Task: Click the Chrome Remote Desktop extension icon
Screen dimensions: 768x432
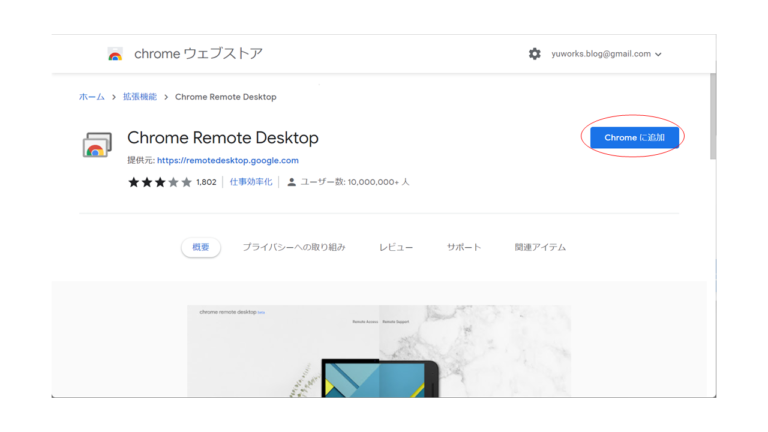Action: [x=97, y=146]
